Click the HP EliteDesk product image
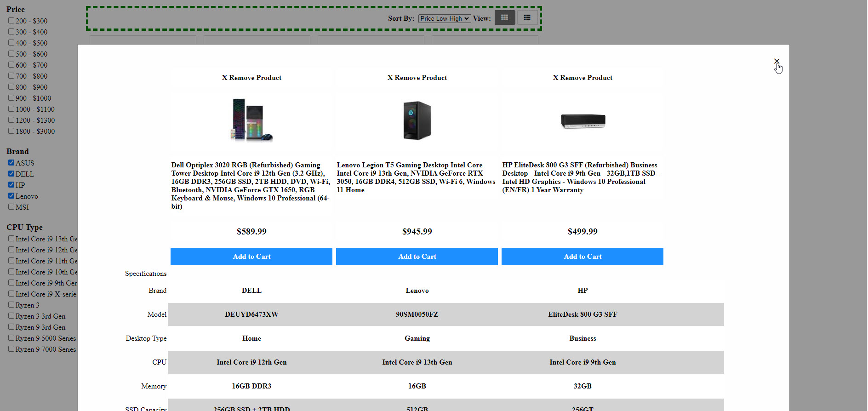Image resolution: width=868 pixels, height=411 pixels. (582, 121)
